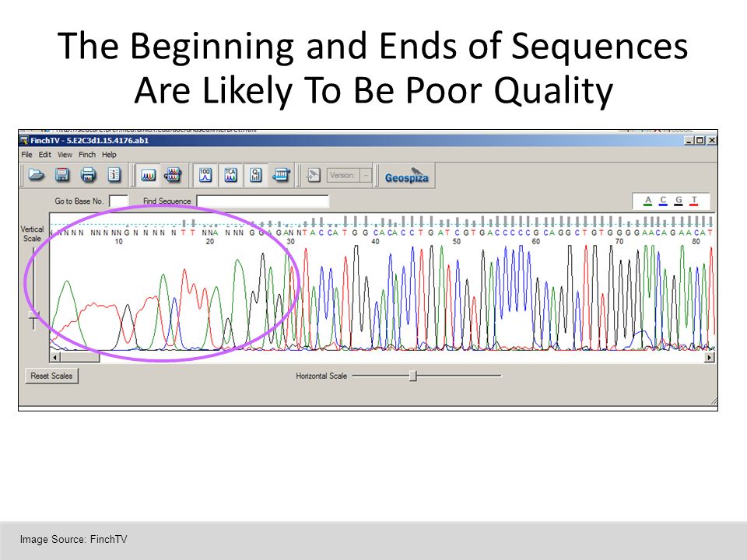Viewport: 747px width, 560px height.
Task: Click the Horizontal Scale slider handle
Action: [x=413, y=376]
